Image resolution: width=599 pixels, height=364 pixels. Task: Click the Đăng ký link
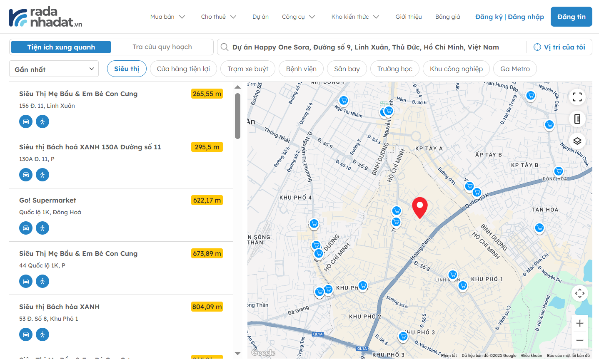[489, 17]
